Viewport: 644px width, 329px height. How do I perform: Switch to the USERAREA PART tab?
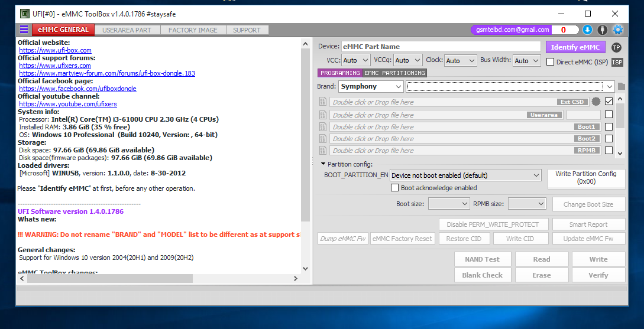pyautogui.click(x=127, y=30)
